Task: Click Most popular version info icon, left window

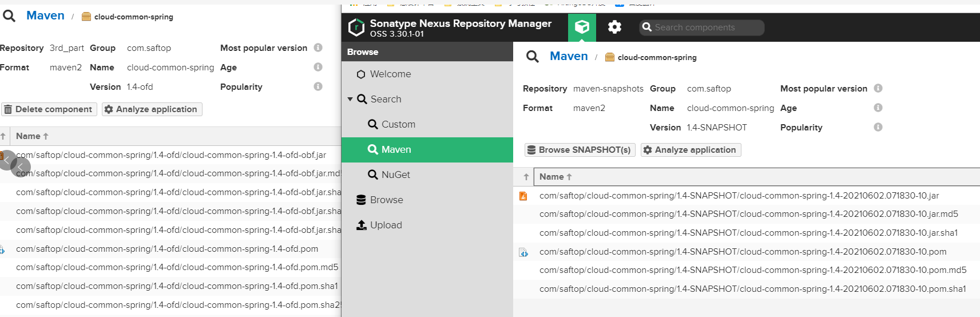Action: pos(318,47)
